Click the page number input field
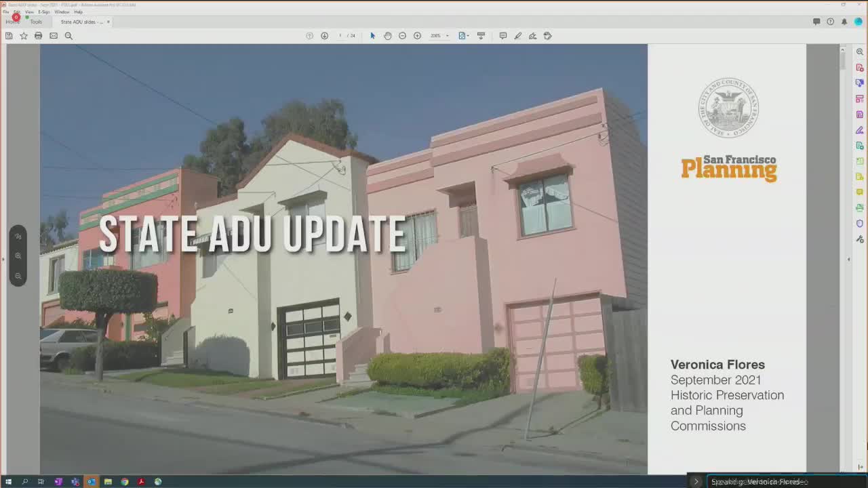Viewport: 868px width, 488px height. coord(340,36)
